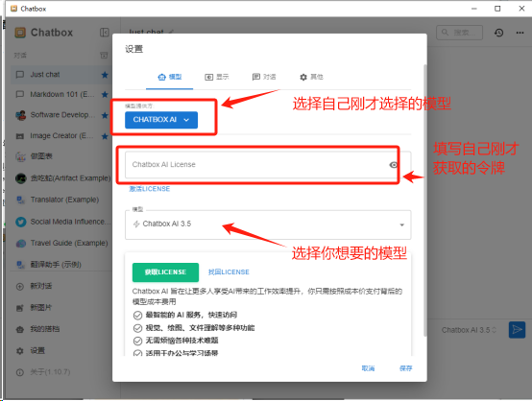
Task: Toggle license visibility with the eye icon
Action: 393,165
